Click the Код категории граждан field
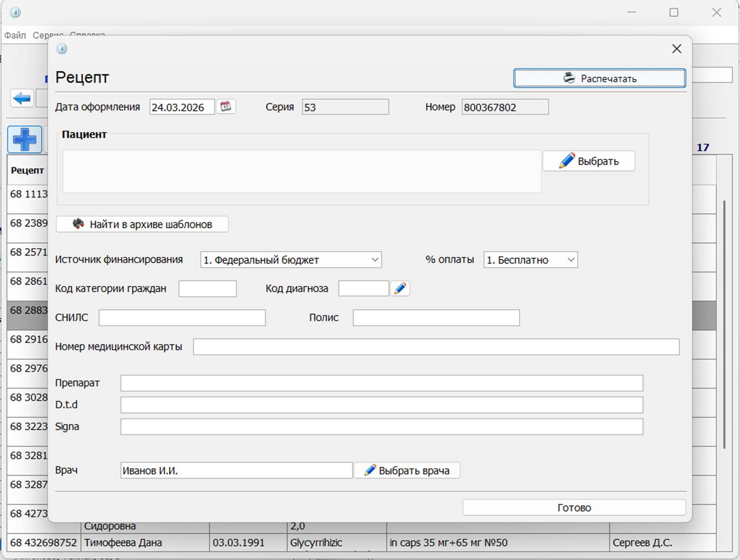The height and width of the screenshot is (560, 740). 207,289
